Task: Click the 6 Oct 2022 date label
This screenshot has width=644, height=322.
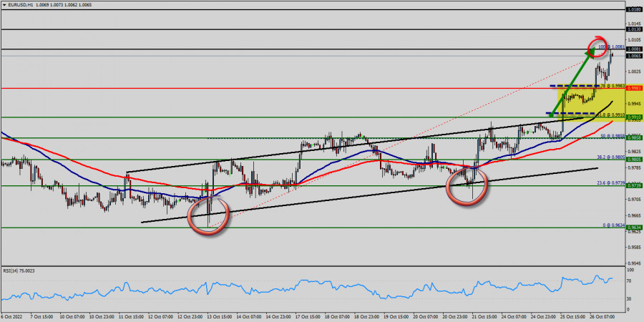Action: click(x=11, y=318)
